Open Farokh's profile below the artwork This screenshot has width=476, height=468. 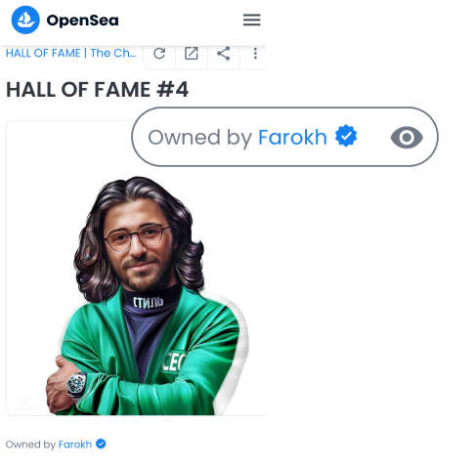pos(75,445)
